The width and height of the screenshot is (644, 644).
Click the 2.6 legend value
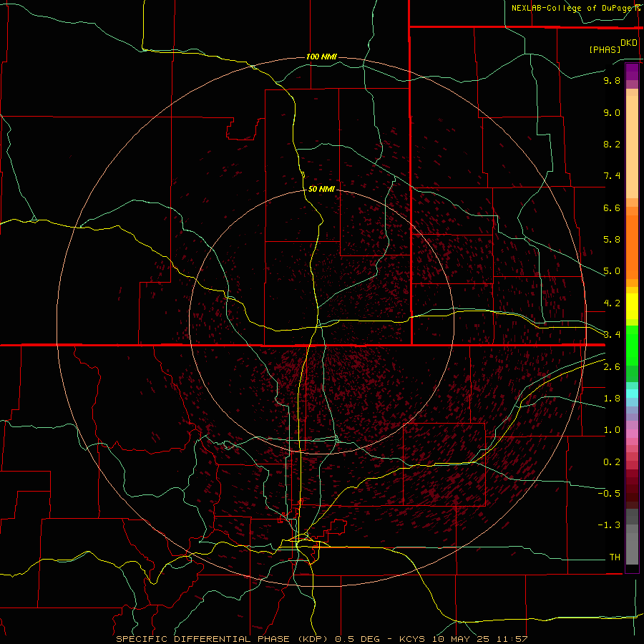pyautogui.click(x=612, y=367)
